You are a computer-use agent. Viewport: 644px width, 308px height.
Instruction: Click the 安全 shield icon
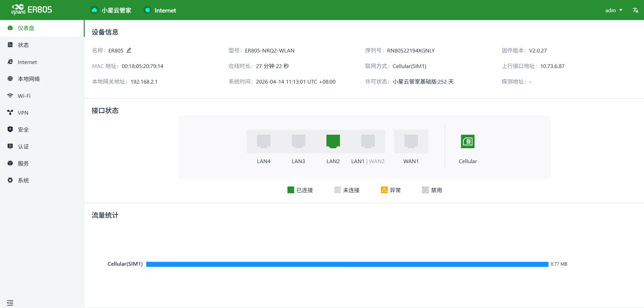click(10, 129)
